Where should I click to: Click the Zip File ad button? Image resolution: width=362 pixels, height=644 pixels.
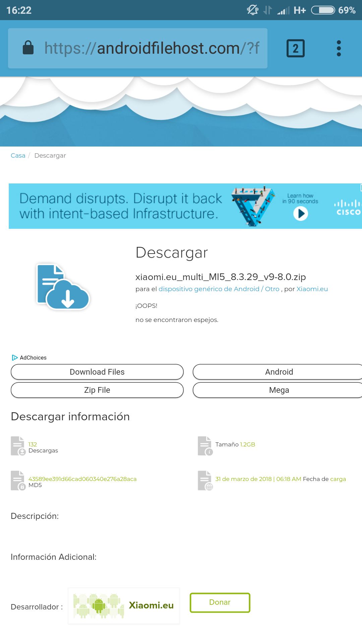[97, 390]
